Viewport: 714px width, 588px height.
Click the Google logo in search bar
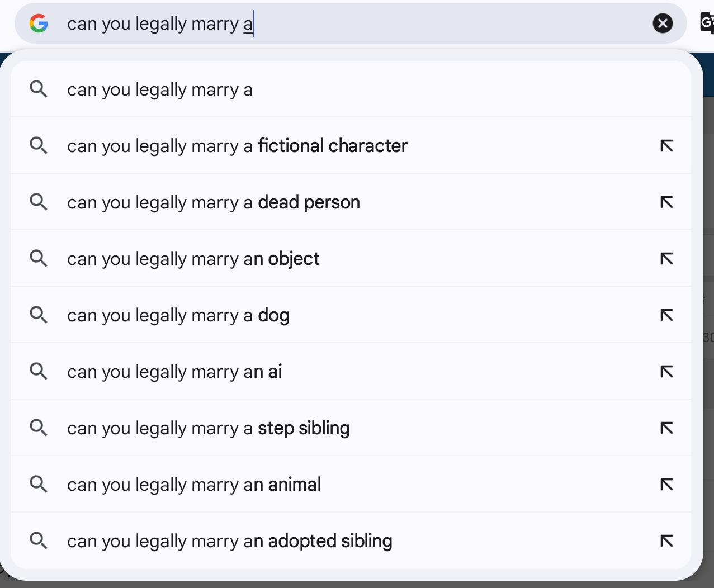pyautogui.click(x=39, y=23)
